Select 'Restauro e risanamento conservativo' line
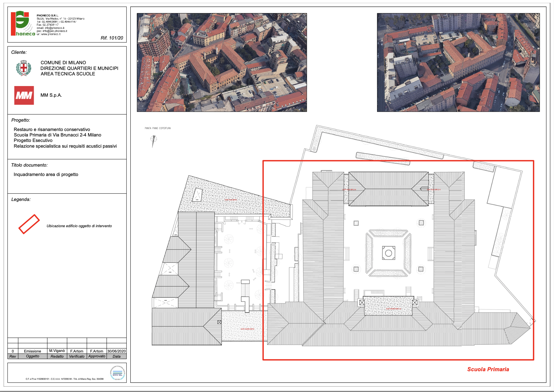 click(52, 129)
